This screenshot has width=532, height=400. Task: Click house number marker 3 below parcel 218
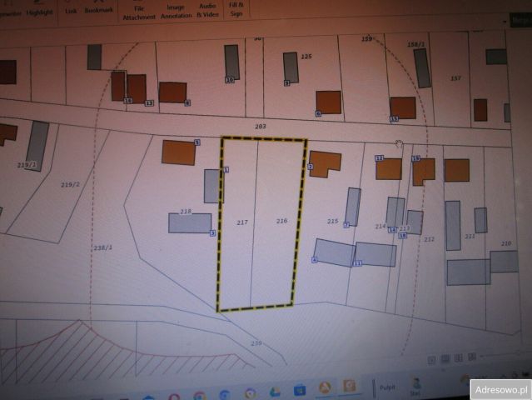[x=213, y=233]
